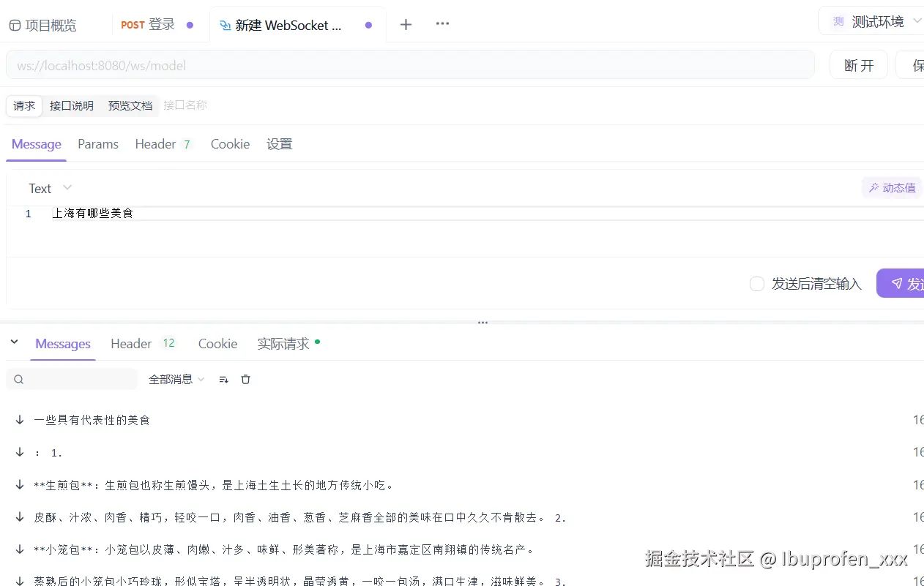This screenshot has width=924, height=586.
Task: Toggle auto-scroll icon next to 全部消息
Action: click(223, 379)
